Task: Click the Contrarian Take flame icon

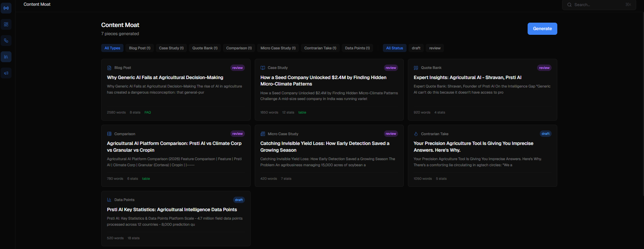Action: 416,134
